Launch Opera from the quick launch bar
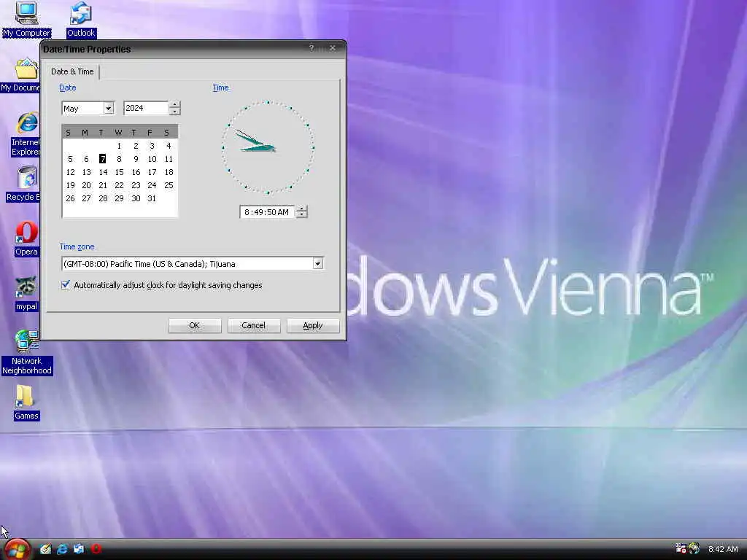This screenshot has width=747, height=560. click(x=96, y=549)
